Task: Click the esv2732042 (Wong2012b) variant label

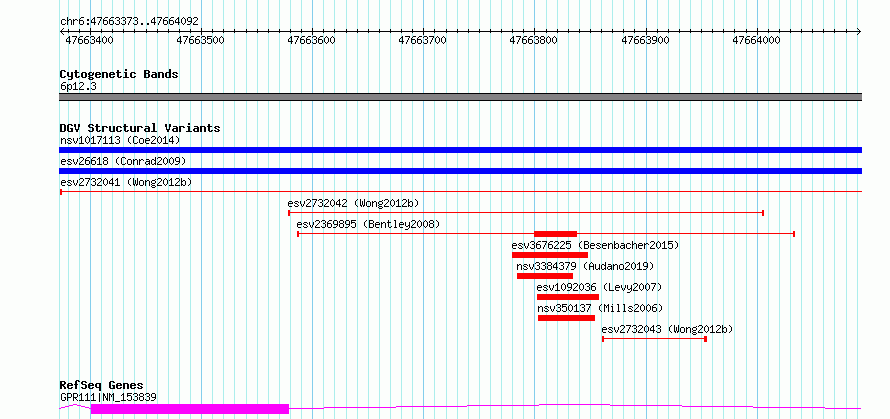Action: 353,203
